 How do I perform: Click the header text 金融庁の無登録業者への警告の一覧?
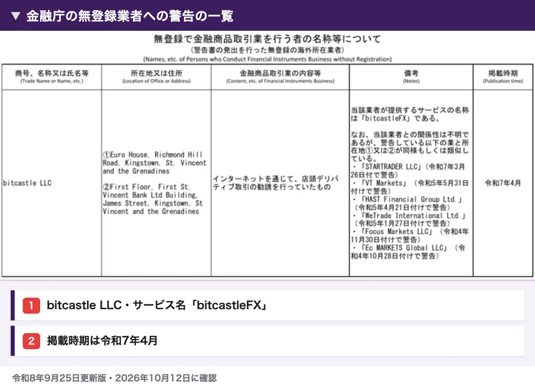pos(130,16)
